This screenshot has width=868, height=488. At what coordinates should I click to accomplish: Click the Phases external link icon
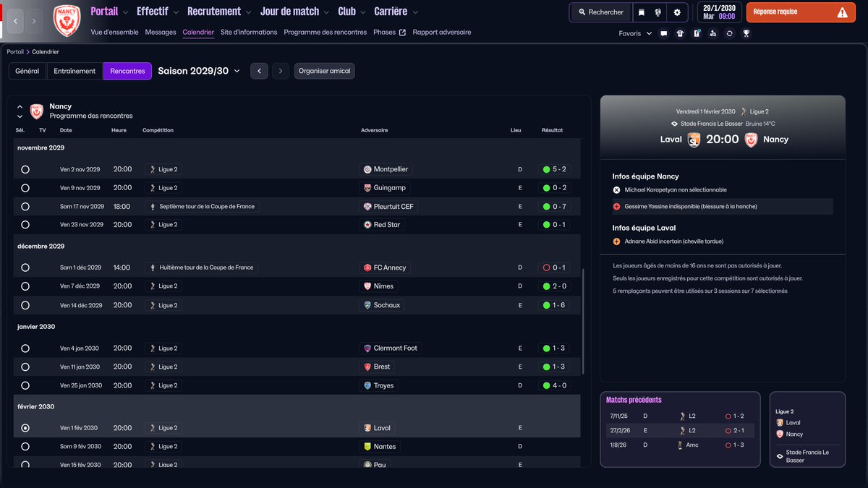pyautogui.click(x=402, y=33)
